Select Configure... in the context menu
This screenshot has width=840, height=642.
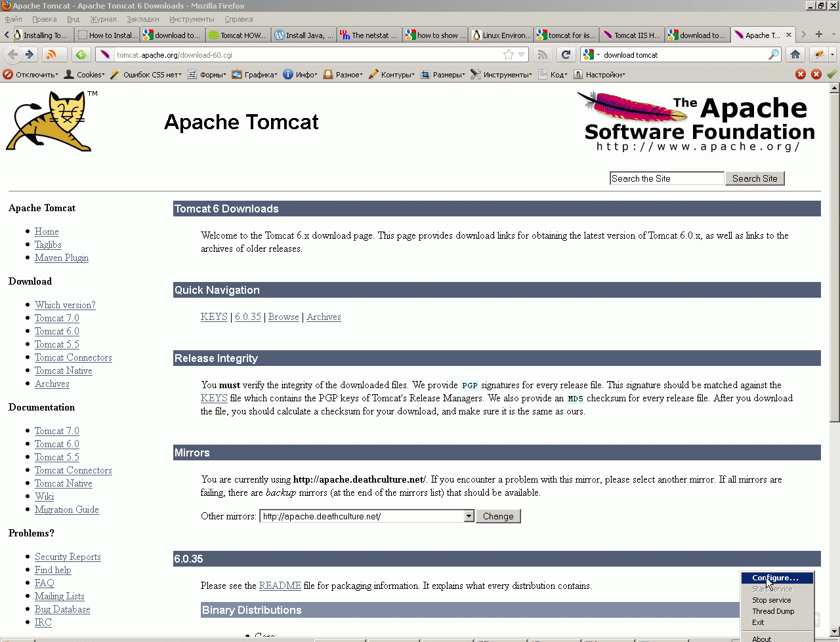point(777,578)
